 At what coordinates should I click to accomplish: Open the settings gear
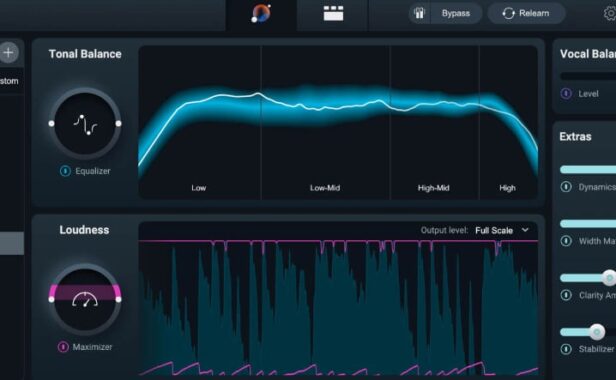[x=610, y=14]
